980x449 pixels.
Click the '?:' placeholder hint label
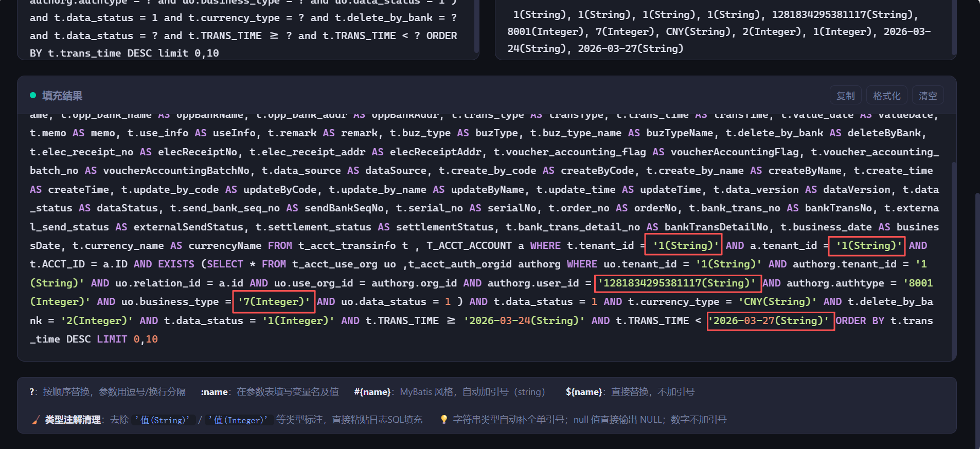tap(33, 392)
